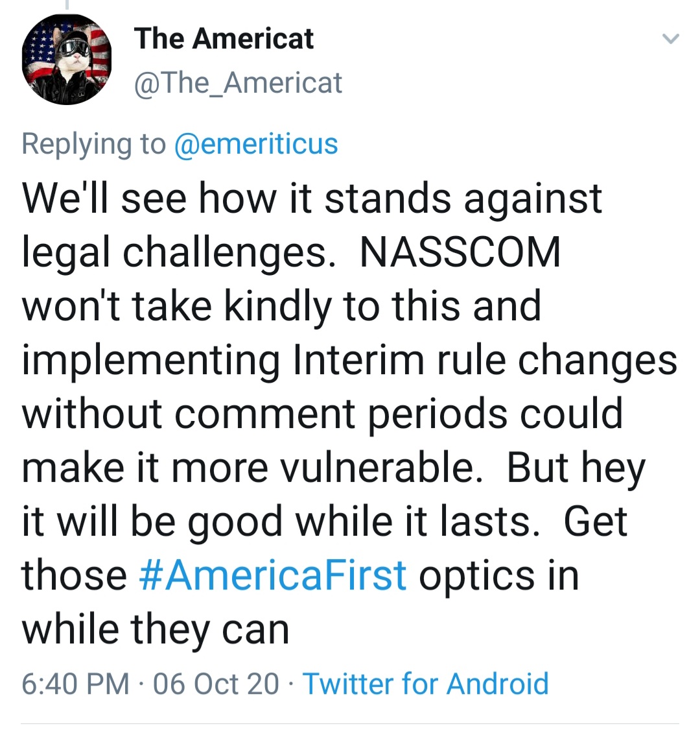Click the "Twitter for Android" source link
This screenshot has width=700, height=729.
click(x=426, y=684)
